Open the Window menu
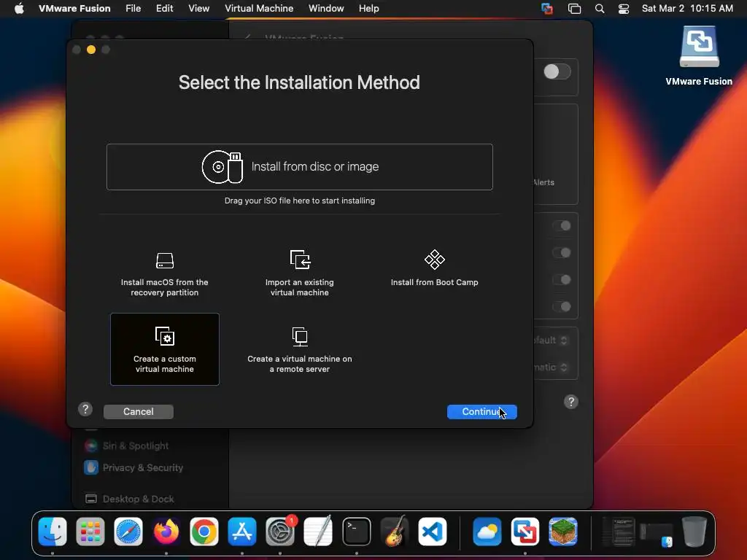The image size is (747, 560). 326,9
